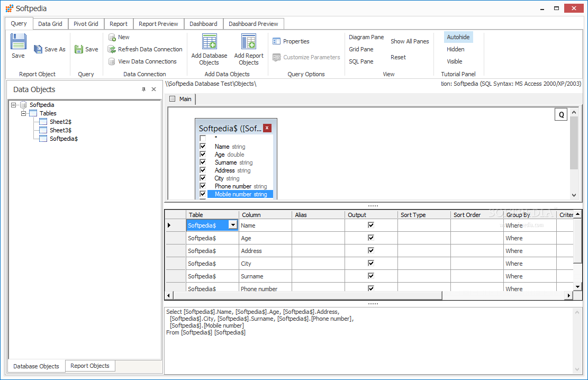Click the Softpedia database icon in tree
588x380 pixels.
tap(23, 105)
